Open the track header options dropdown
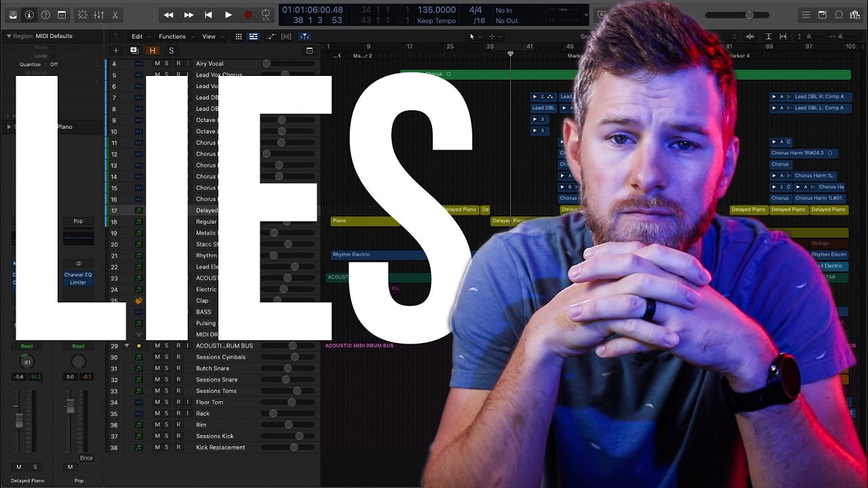 (309, 50)
